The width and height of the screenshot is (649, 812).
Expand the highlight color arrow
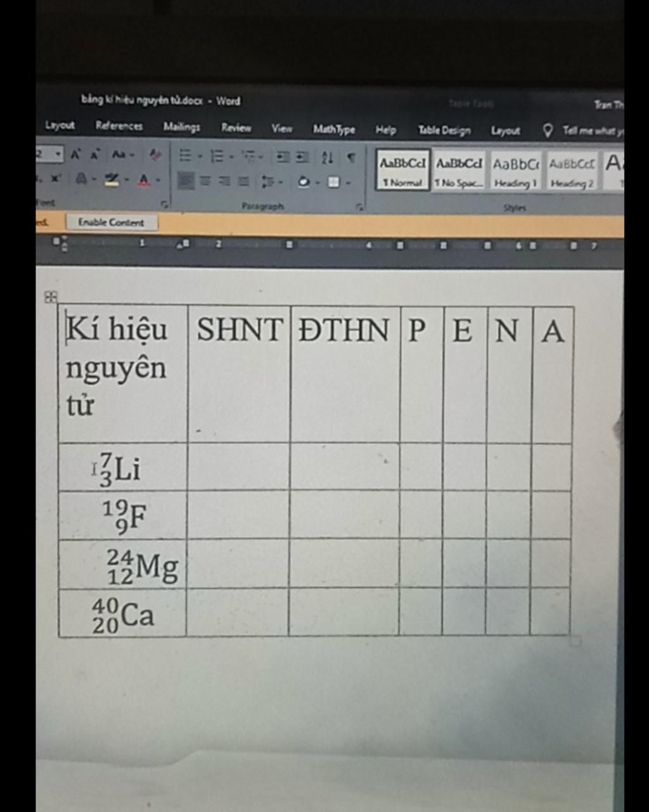(127, 180)
